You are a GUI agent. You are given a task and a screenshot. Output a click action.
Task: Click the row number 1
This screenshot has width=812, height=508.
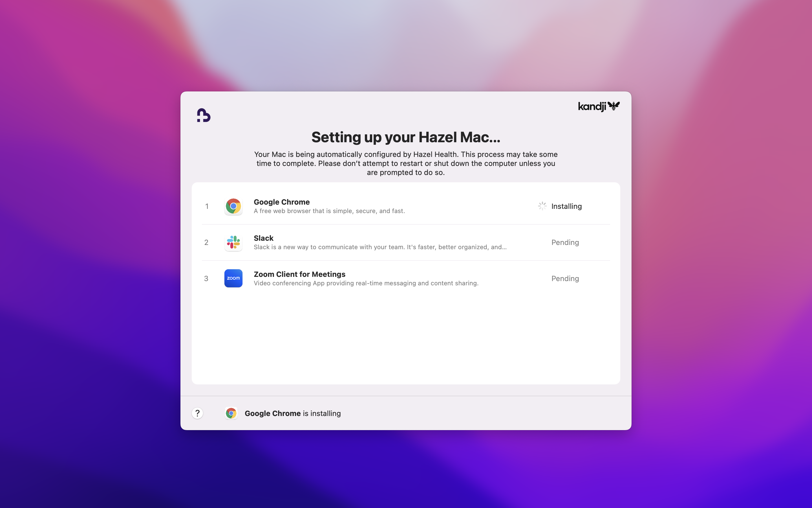[207, 206]
